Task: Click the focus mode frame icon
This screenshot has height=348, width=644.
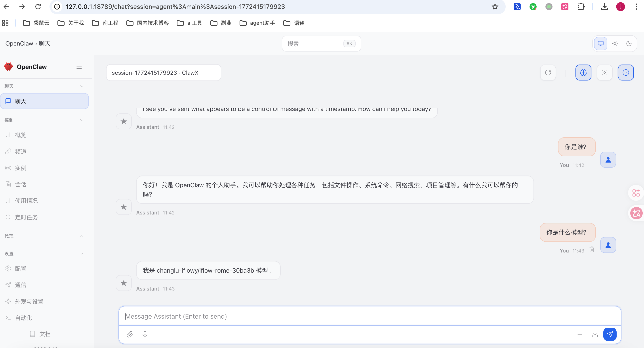Action: [x=604, y=73]
